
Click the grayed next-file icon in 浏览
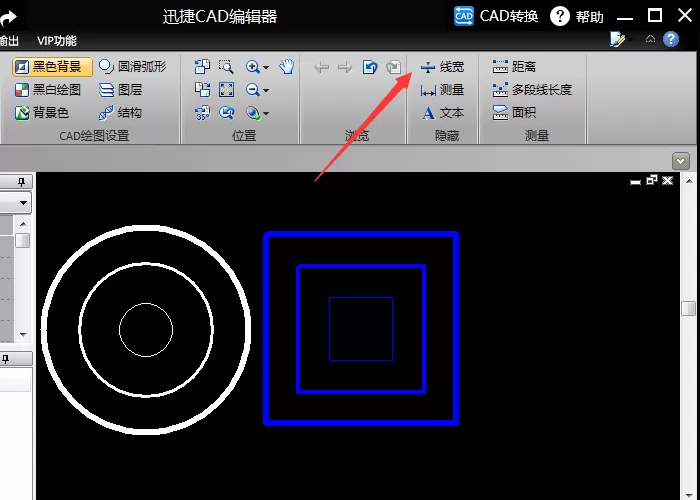(394, 67)
